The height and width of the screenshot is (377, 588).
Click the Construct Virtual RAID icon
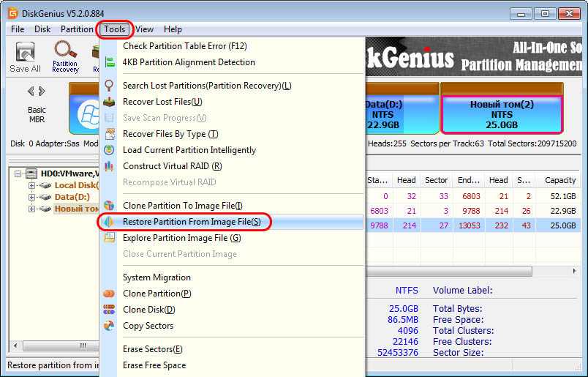[110, 166]
